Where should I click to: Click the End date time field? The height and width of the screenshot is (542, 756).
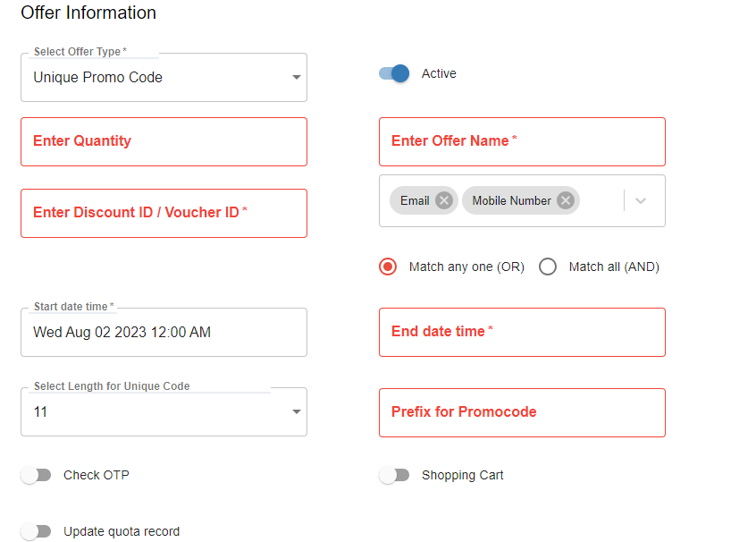tap(522, 332)
